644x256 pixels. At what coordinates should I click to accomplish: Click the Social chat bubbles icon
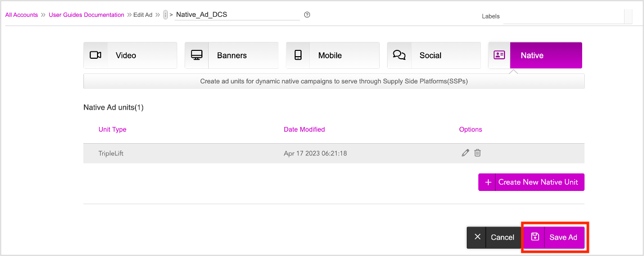tap(399, 55)
